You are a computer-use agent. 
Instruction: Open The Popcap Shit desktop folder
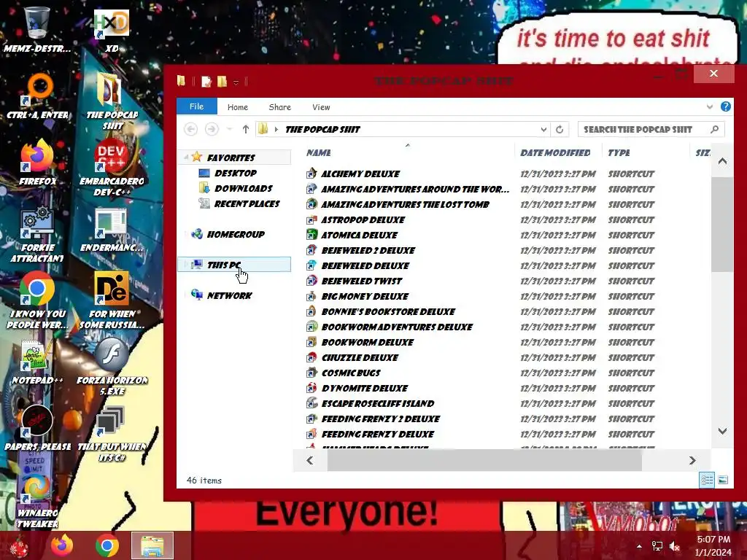pyautogui.click(x=112, y=101)
